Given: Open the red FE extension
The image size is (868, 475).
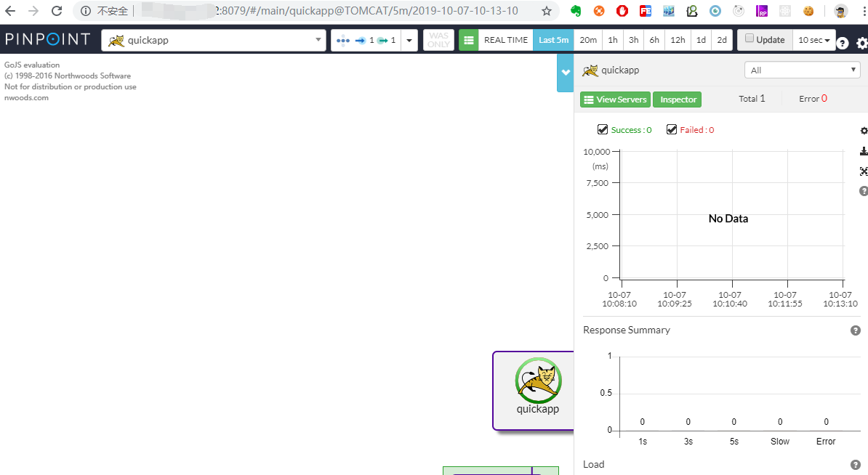Looking at the screenshot, I should pos(646,10).
